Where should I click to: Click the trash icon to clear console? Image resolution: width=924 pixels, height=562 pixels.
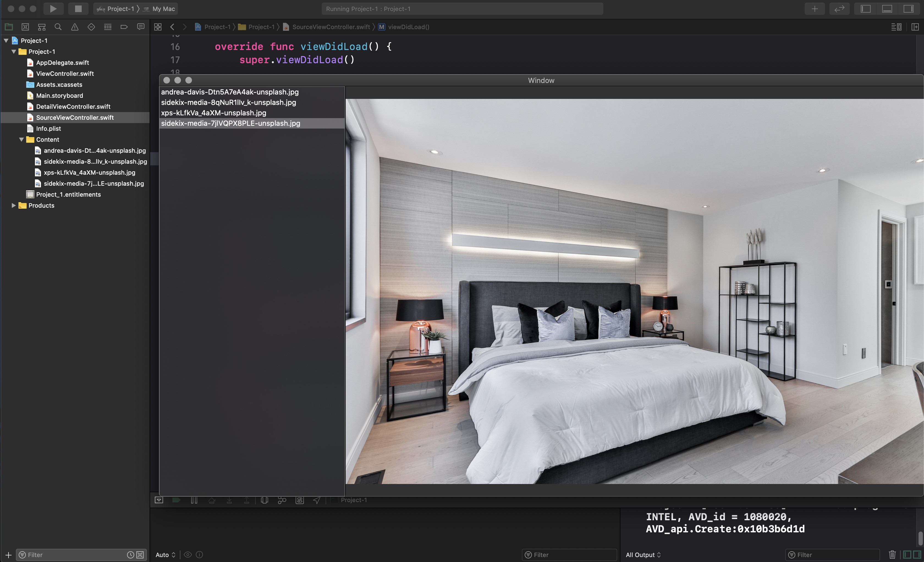892,555
